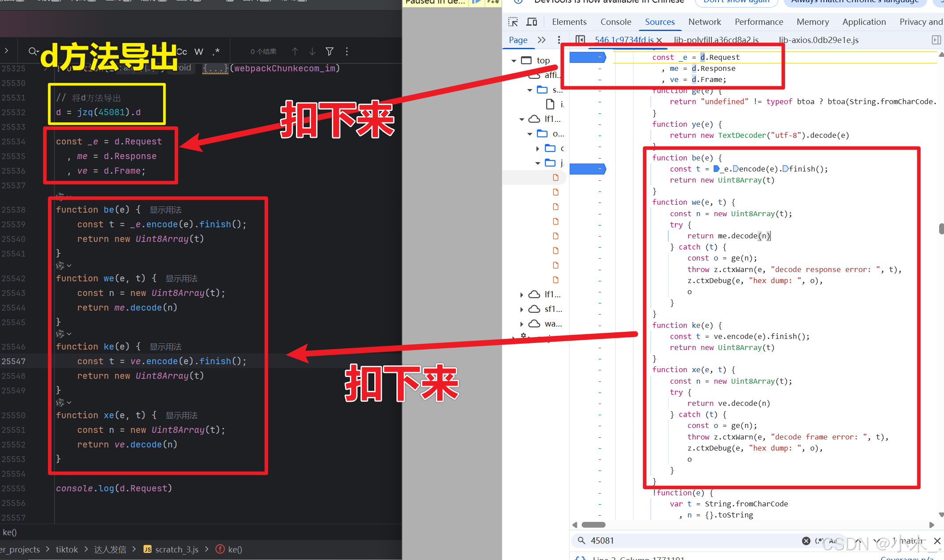Toggle whole words W search option
Screen dimensions: 944x560
199,51
